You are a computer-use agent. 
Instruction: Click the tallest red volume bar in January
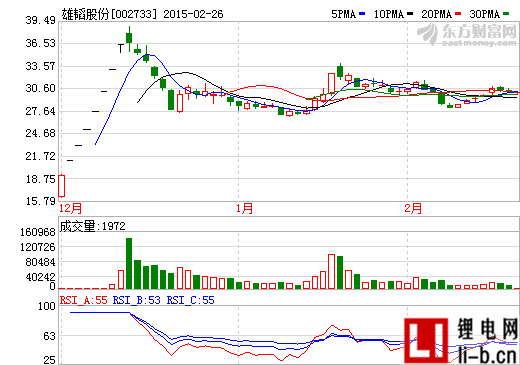pyautogui.click(x=331, y=271)
